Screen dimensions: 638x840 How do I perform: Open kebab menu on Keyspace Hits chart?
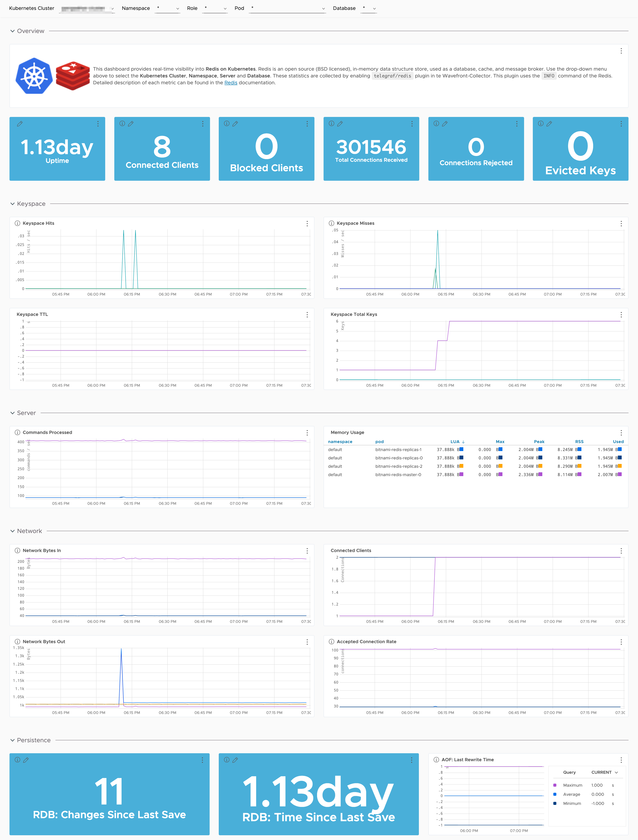click(307, 224)
